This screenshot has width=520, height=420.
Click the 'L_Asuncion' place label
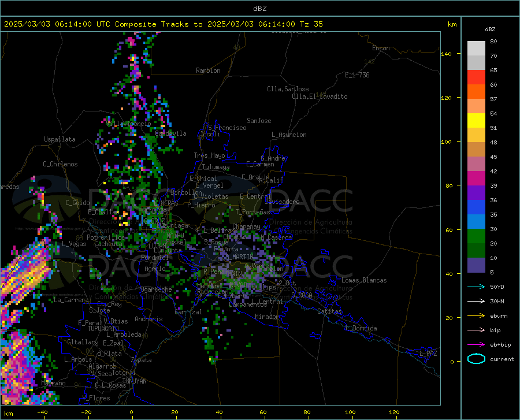[x=289, y=135]
